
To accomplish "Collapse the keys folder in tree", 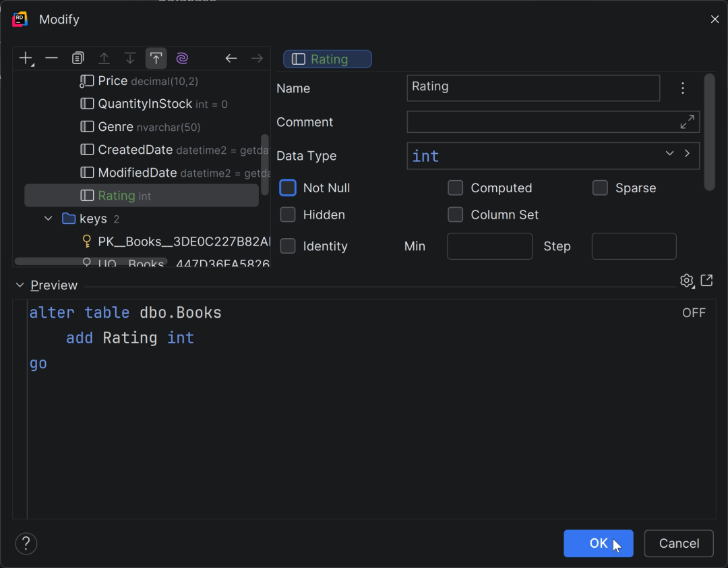I will click(49, 219).
